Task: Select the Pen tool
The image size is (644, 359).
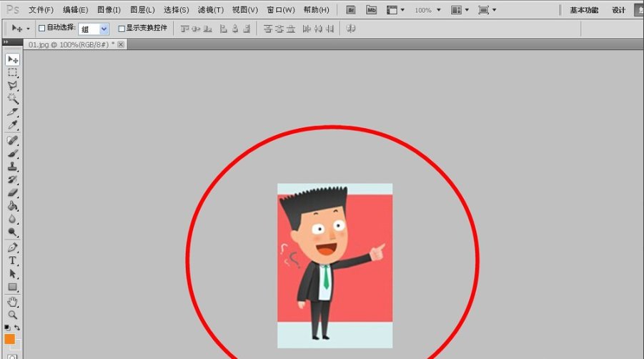Action: [x=12, y=247]
